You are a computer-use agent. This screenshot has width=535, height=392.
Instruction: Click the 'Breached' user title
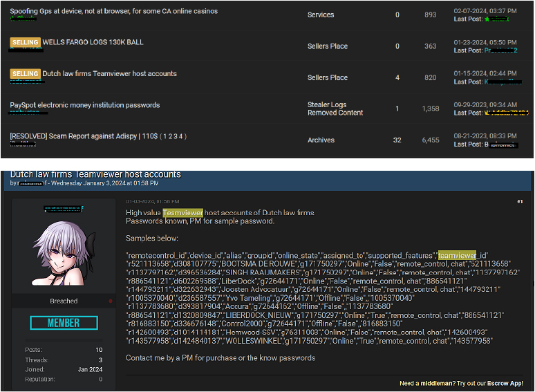(64, 301)
